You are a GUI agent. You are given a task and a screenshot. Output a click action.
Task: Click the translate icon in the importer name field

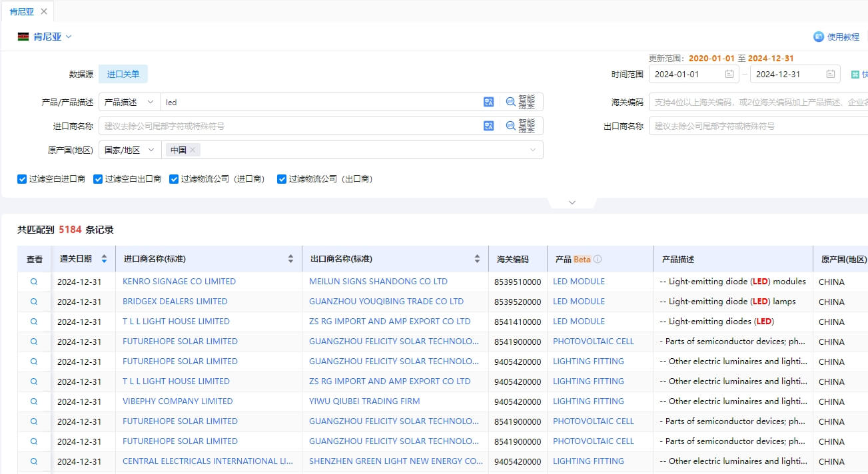(x=489, y=126)
